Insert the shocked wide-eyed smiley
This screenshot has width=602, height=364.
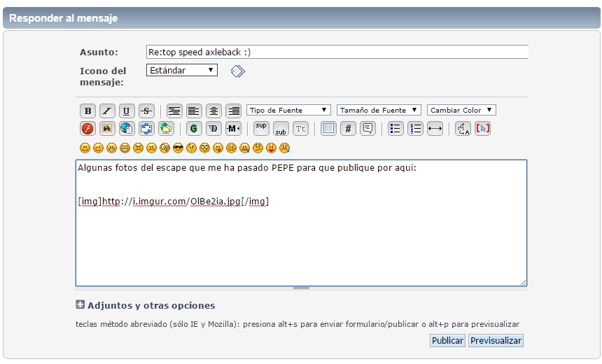tap(164, 148)
